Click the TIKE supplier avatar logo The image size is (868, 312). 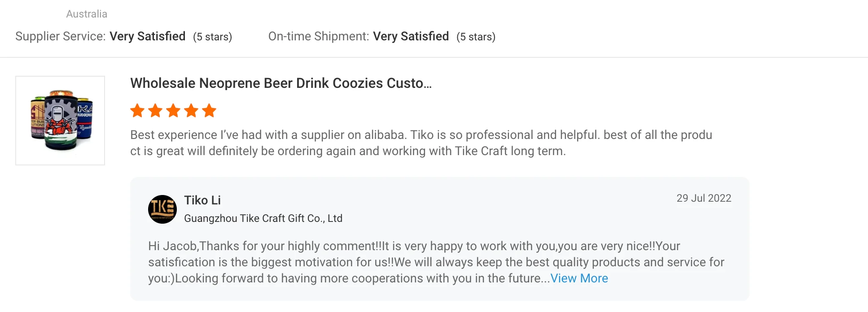tap(162, 209)
